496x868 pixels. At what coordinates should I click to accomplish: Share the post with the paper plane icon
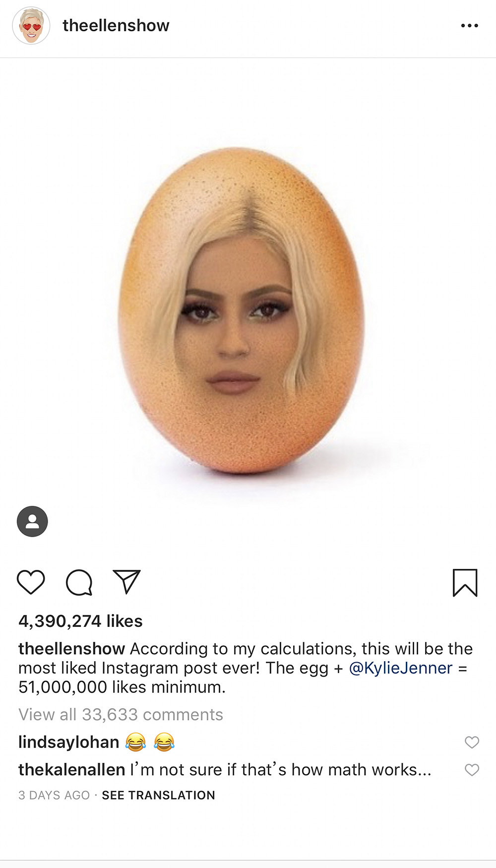pyautogui.click(x=127, y=581)
